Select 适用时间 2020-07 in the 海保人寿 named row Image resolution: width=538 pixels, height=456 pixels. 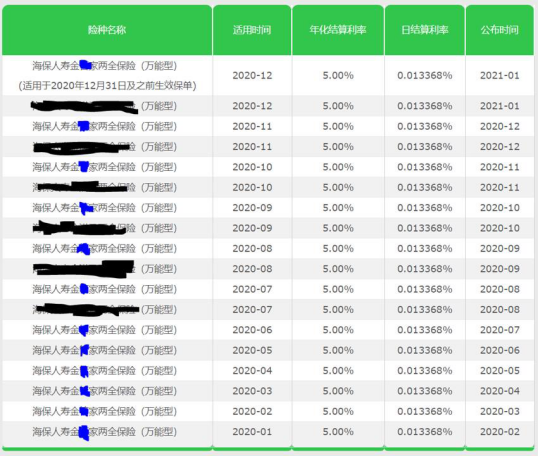tap(252, 289)
